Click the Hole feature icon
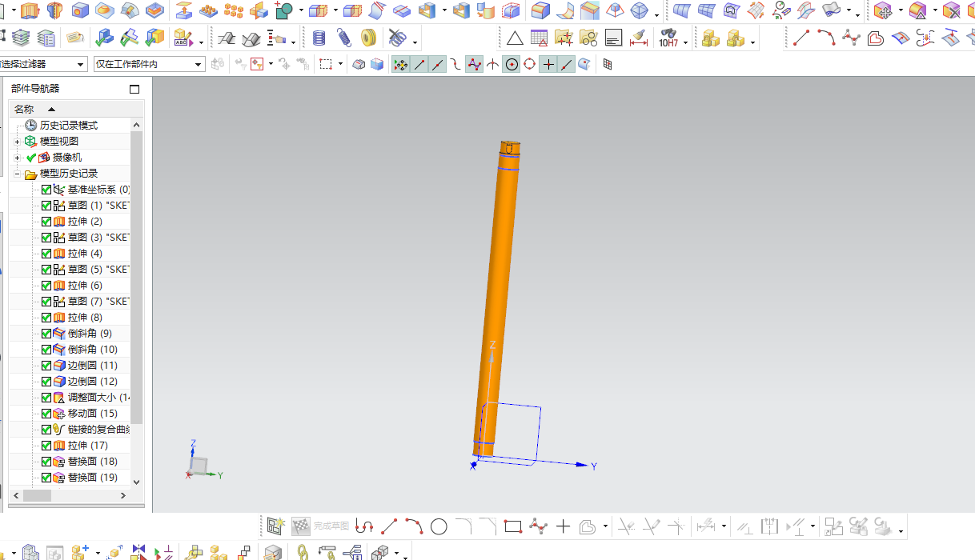The image size is (975, 560). pyautogui.click(x=80, y=10)
